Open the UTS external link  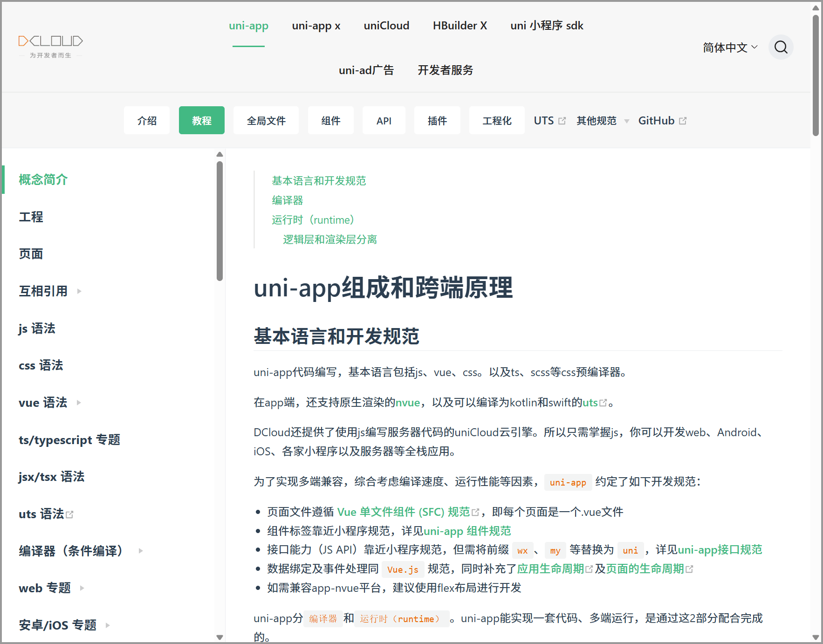pos(549,121)
